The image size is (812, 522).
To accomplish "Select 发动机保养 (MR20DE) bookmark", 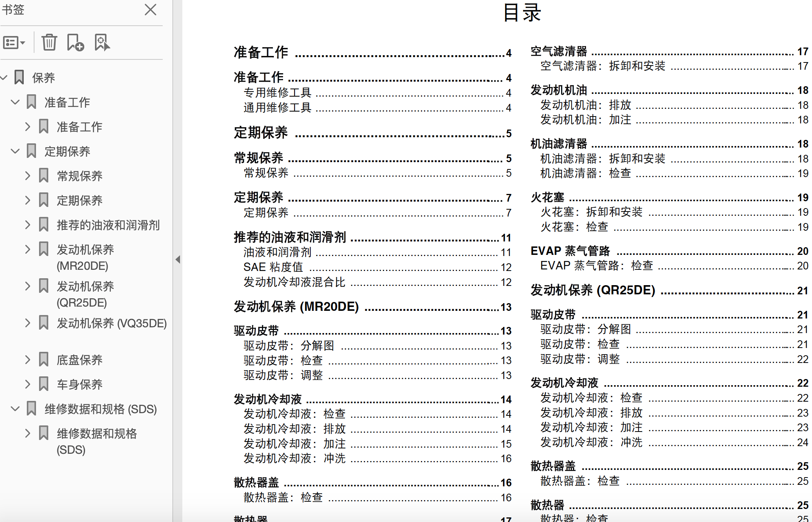I will point(85,257).
